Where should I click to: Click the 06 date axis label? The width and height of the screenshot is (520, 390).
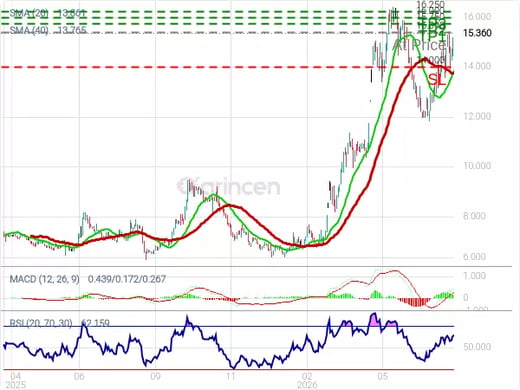coord(79,377)
